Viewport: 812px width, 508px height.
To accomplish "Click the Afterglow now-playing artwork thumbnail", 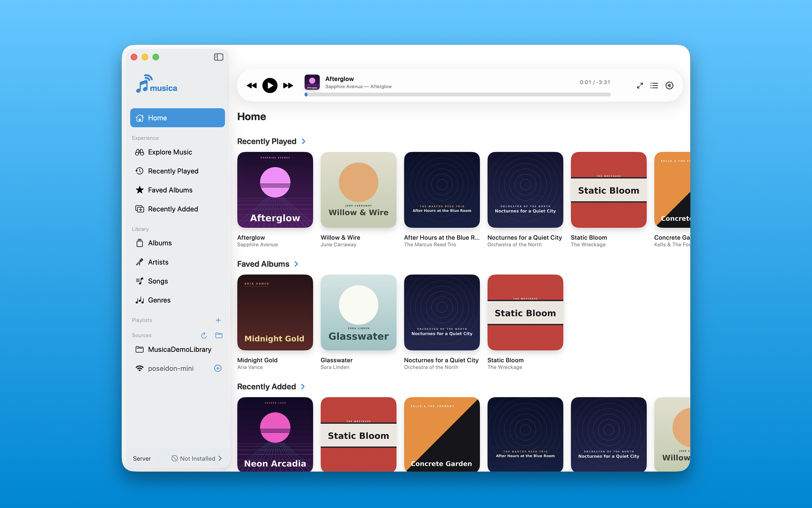I will (312, 82).
